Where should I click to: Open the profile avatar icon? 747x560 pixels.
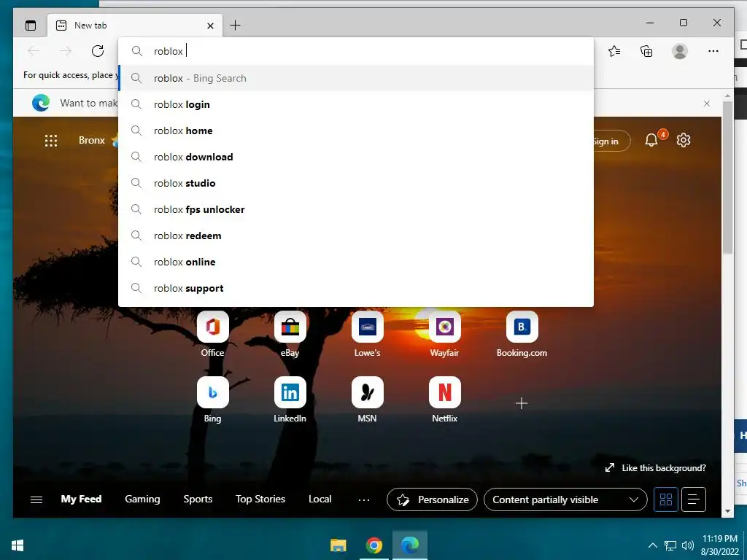(x=680, y=51)
